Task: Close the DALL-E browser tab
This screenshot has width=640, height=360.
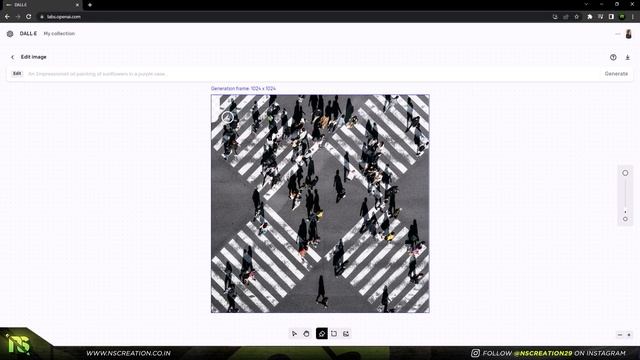Action: coord(77,5)
